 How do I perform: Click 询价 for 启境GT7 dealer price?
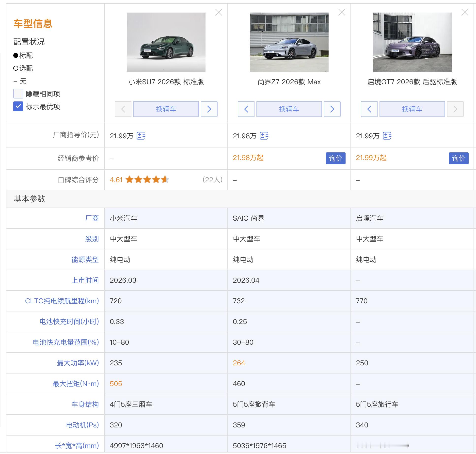[459, 158]
